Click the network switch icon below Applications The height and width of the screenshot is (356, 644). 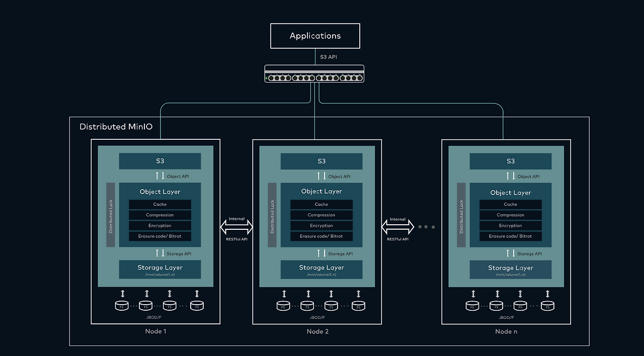pyautogui.click(x=314, y=74)
